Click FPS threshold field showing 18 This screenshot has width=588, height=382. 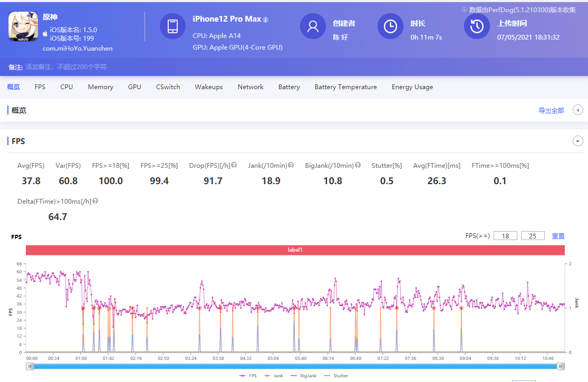pos(506,236)
